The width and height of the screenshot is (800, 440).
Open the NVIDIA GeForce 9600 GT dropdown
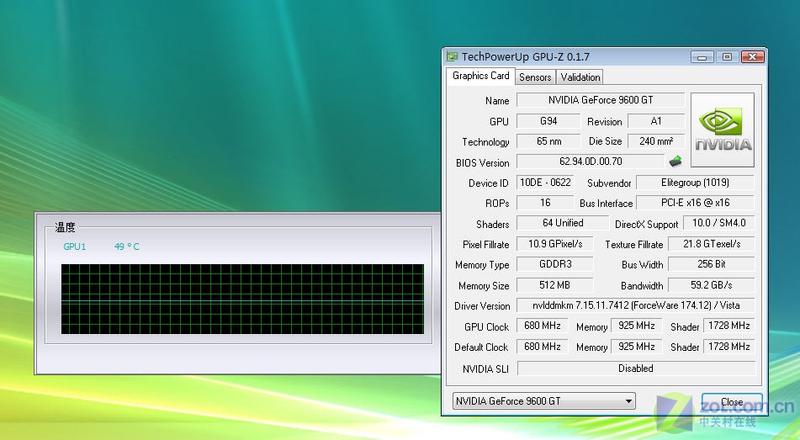point(544,401)
